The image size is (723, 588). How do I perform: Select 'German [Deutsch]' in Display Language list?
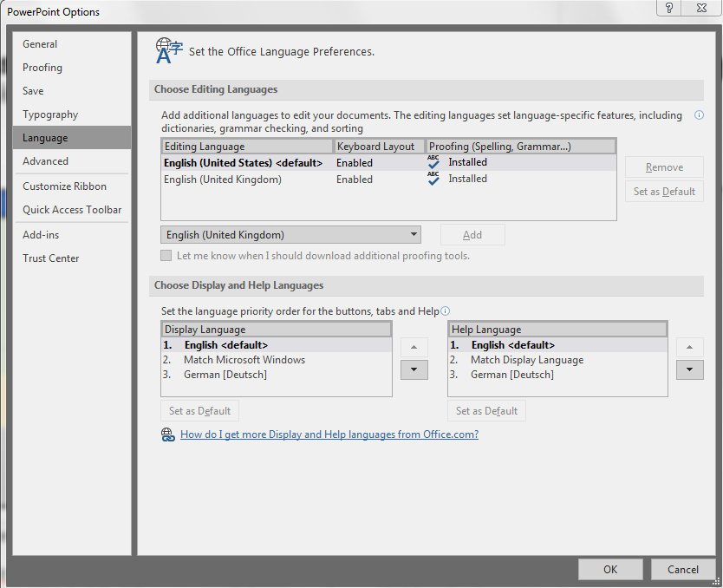tap(277, 375)
